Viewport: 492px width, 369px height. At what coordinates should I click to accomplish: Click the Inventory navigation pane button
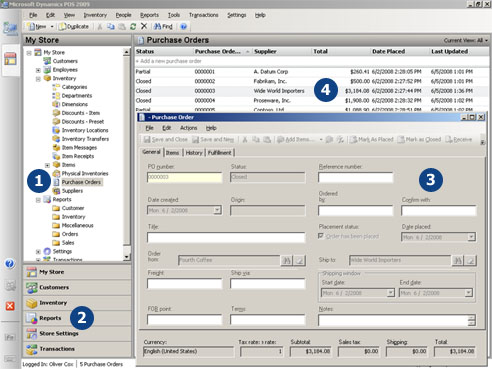point(77,303)
